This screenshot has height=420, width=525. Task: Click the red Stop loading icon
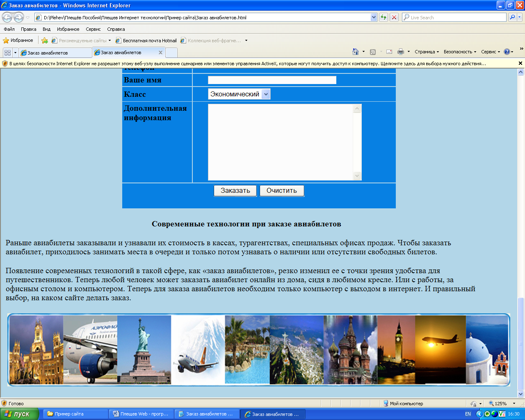(394, 17)
